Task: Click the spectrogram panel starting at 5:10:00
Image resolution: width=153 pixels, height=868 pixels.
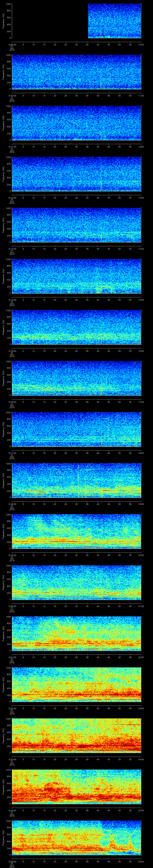Action: [x=77, y=72]
